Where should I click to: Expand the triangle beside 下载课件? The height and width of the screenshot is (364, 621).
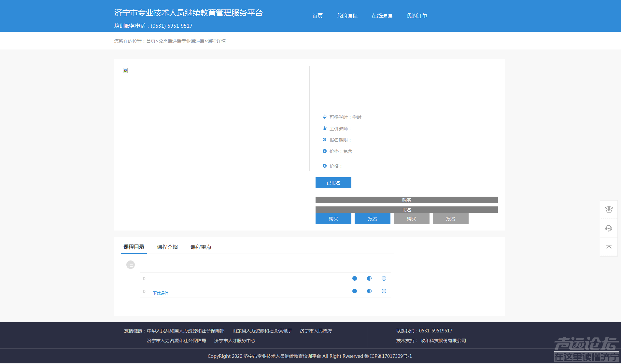coord(145,291)
